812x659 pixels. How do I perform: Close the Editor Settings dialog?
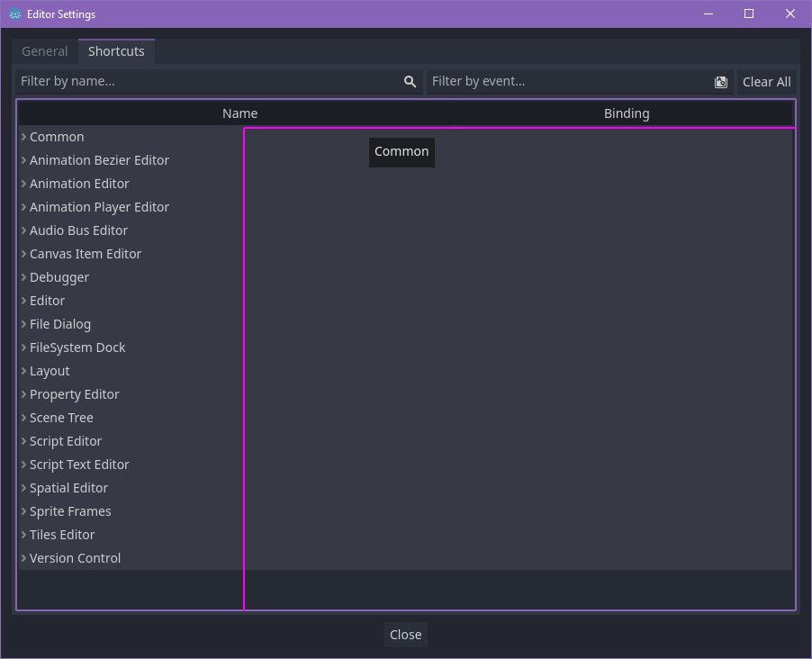point(405,634)
